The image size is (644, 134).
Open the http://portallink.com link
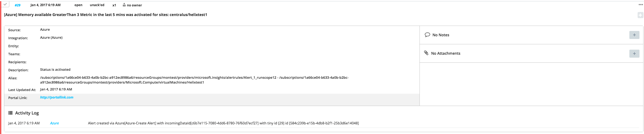[57, 97]
